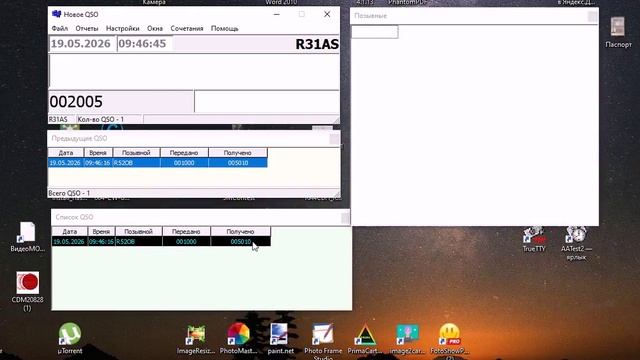This screenshot has height=360, width=640.
Task: Click 001000 cell in Список QSO
Action: pyautogui.click(x=186, y=242)
